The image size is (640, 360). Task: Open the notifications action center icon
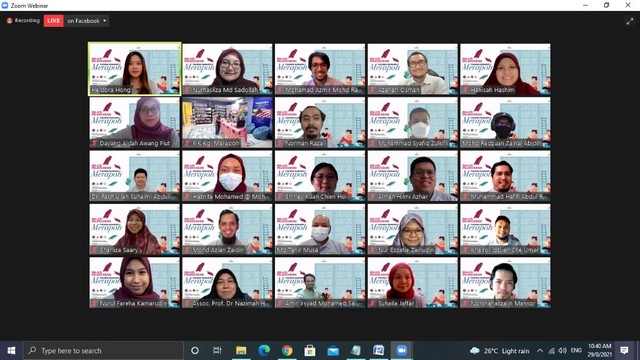[x=624, y=350]
